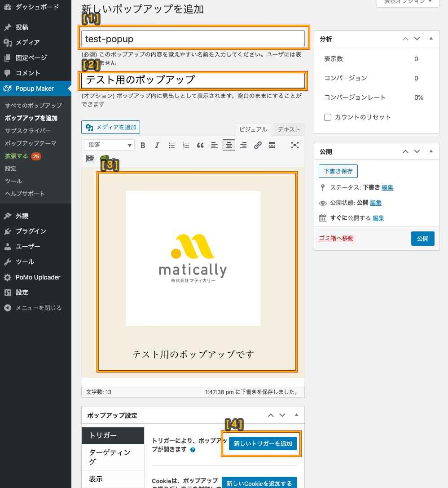This screenshot has height=488, width=448.
Task: Align text right in the editor
Action: (x=243, y=145)
